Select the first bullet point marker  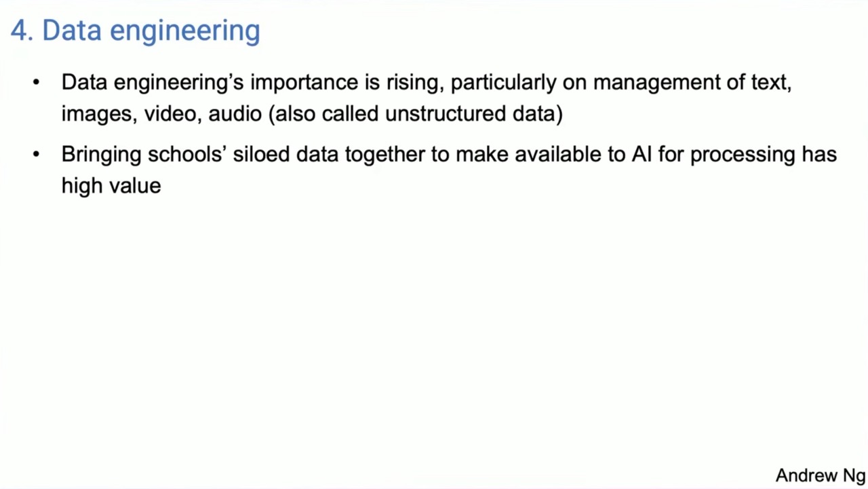tap(36, 83)
